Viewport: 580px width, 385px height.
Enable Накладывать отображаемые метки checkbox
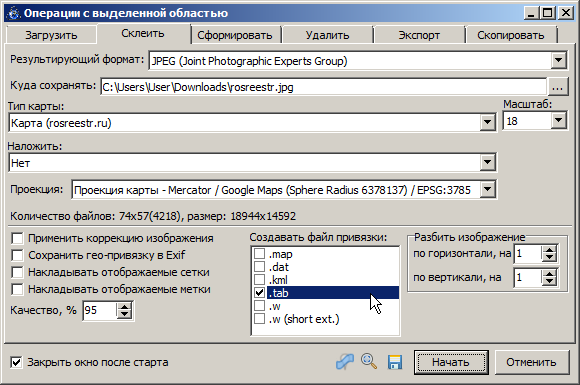coord(17,289)
